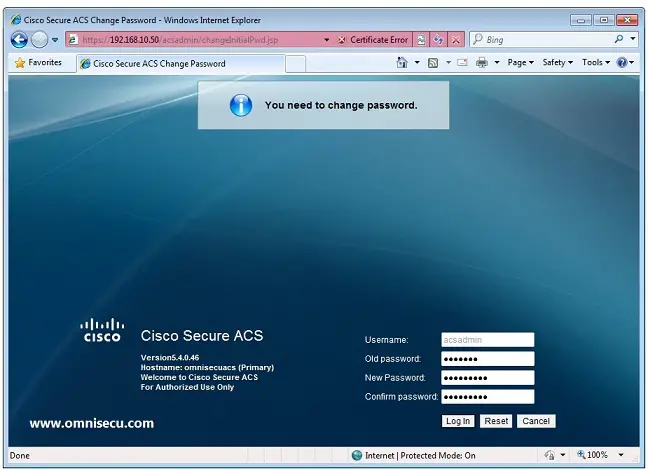Click the Internet Explorer icon in title bar
The height and width of the screenshot is (469, 648).
point(16,20)
